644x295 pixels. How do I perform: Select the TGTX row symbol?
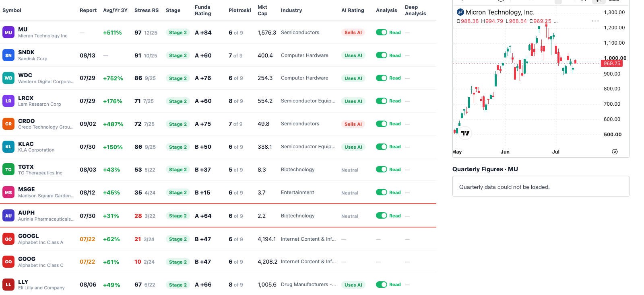click(x=26, y=167)
